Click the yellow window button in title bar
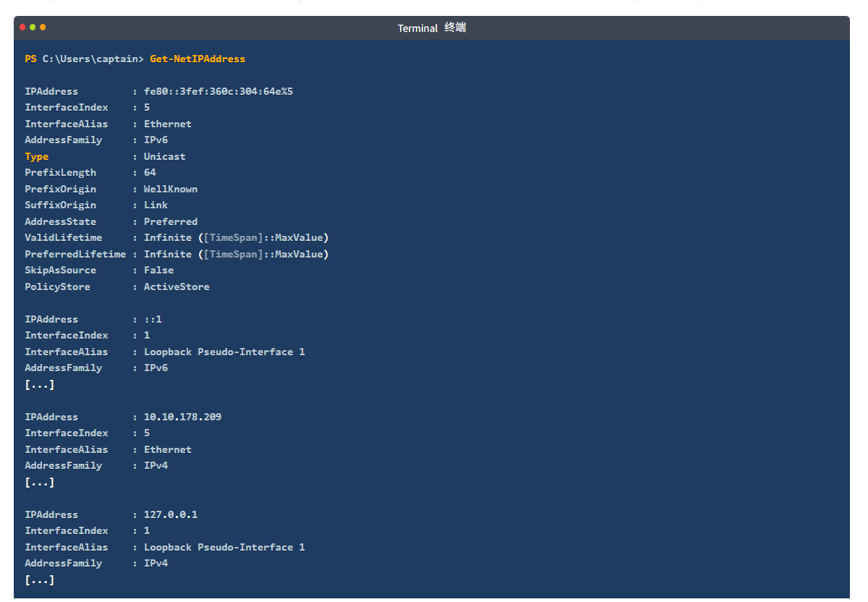 coord(43,27)
